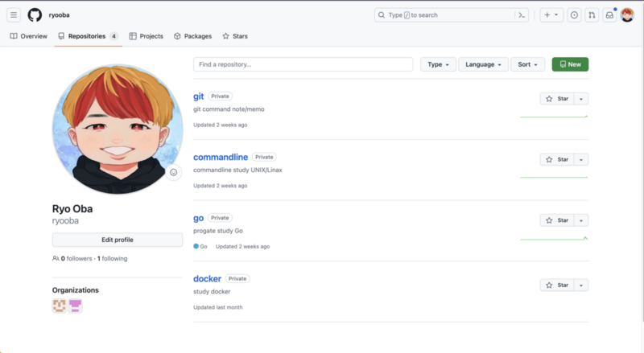Click the git repo activity sparkline
644x353 pixels.
click(554, 117)
